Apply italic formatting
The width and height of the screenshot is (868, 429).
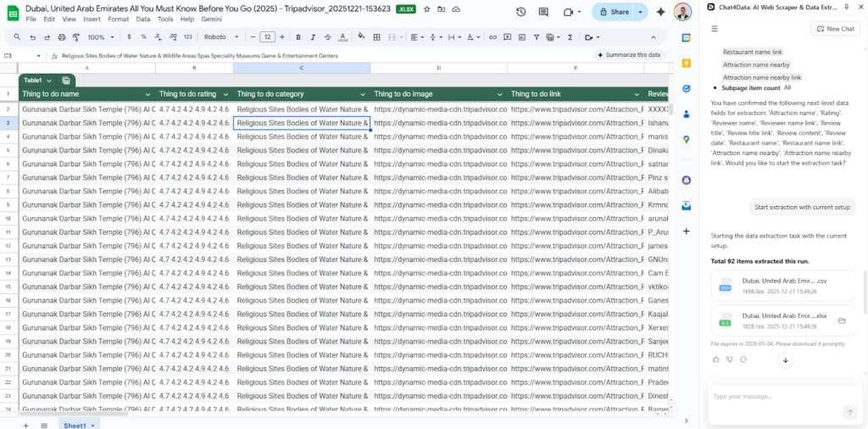[x=313, y=37]
